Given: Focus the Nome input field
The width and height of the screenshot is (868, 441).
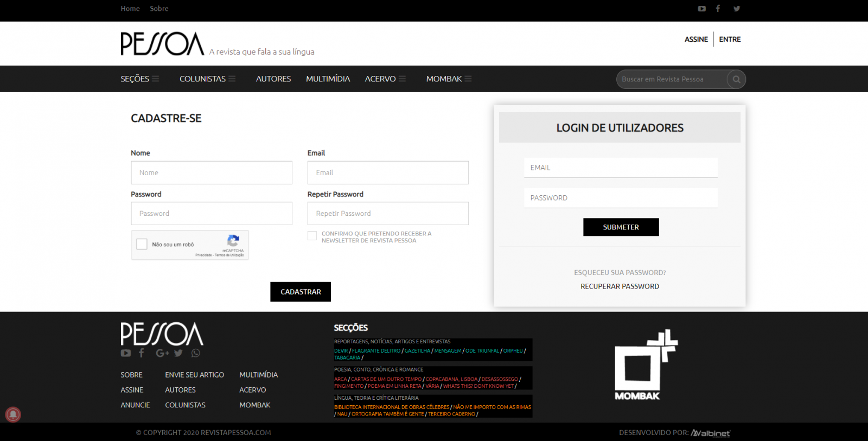Looking at the screenshot, I should [212, 172].
